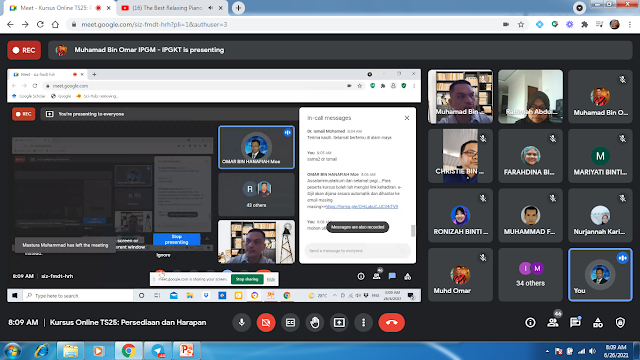Turn camera back on with red button
This screenshot has width=640, height=360.
coord(266,322)
